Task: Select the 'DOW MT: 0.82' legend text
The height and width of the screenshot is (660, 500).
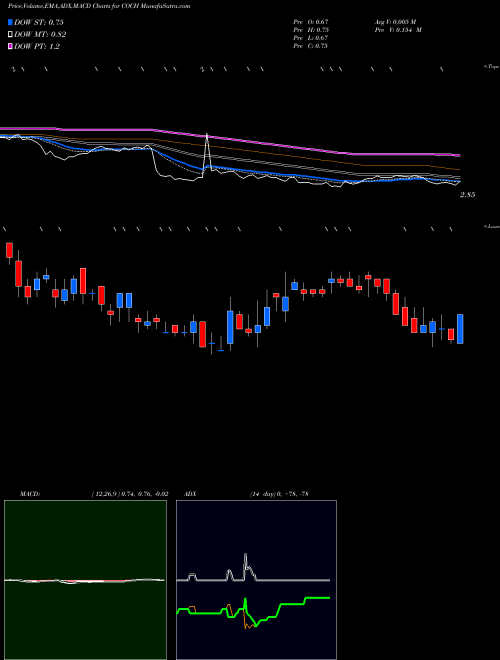Action: coord(40,35)
